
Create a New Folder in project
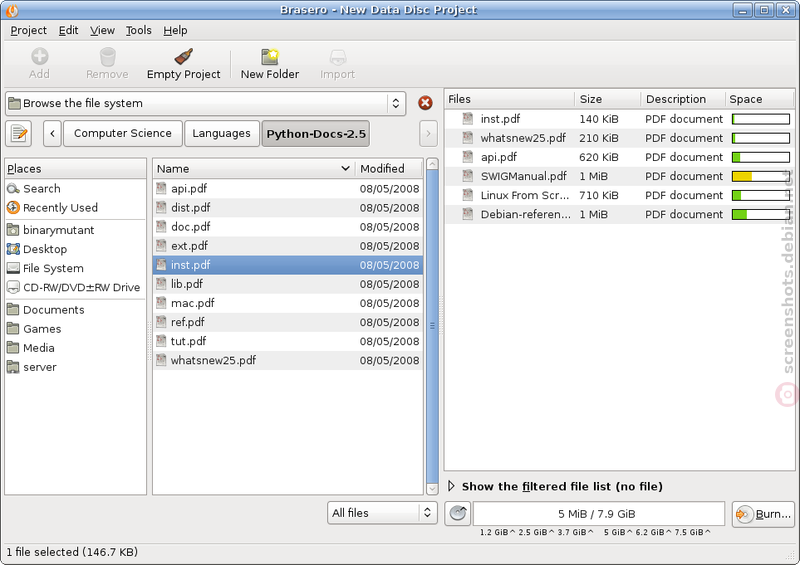(x=270, y=64)
